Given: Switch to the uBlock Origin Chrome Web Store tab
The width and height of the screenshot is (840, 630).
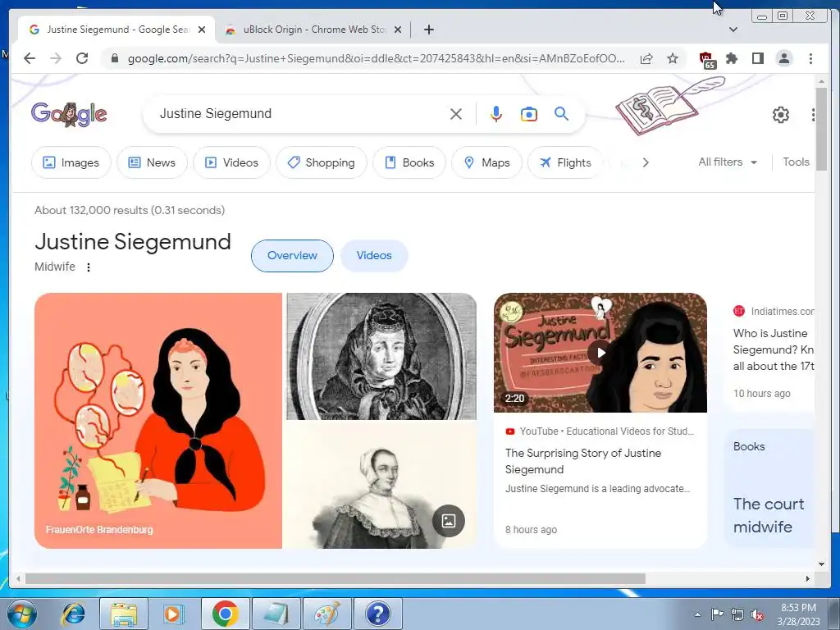Looking at the screenshot, I should 314,30.
